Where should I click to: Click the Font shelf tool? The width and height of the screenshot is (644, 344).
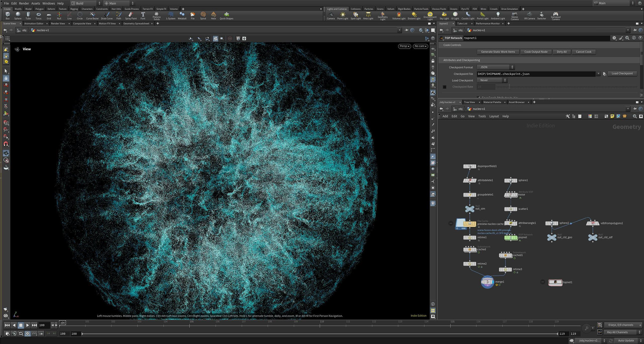pyautogui.click(x=143, y=15)
